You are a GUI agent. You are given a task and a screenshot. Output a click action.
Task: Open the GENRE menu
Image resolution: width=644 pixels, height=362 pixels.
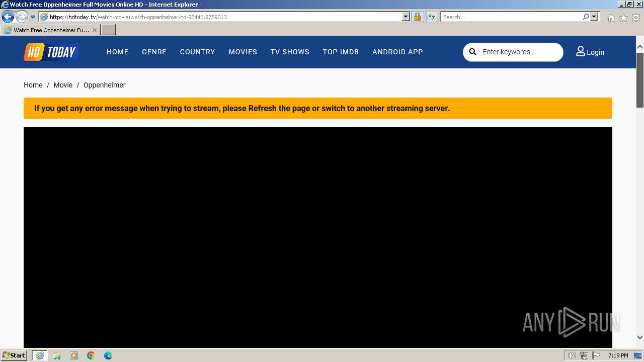154,52
